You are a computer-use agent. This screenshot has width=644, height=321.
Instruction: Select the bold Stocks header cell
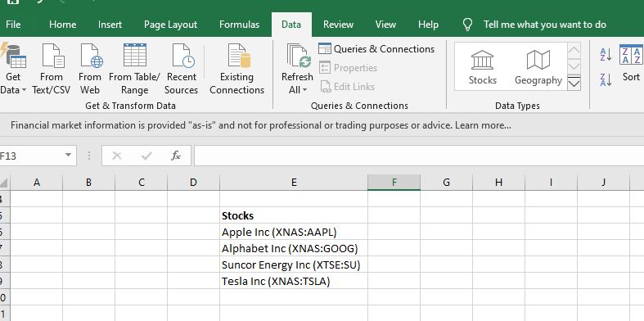294,216
